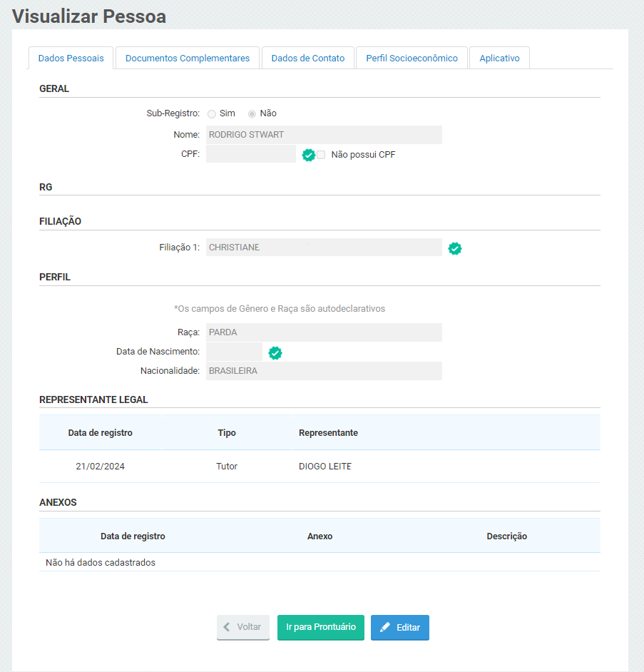This screenshot has width=644, height=672.
Task: Switch to the Aplicativo tab
Action: [499, 58]
